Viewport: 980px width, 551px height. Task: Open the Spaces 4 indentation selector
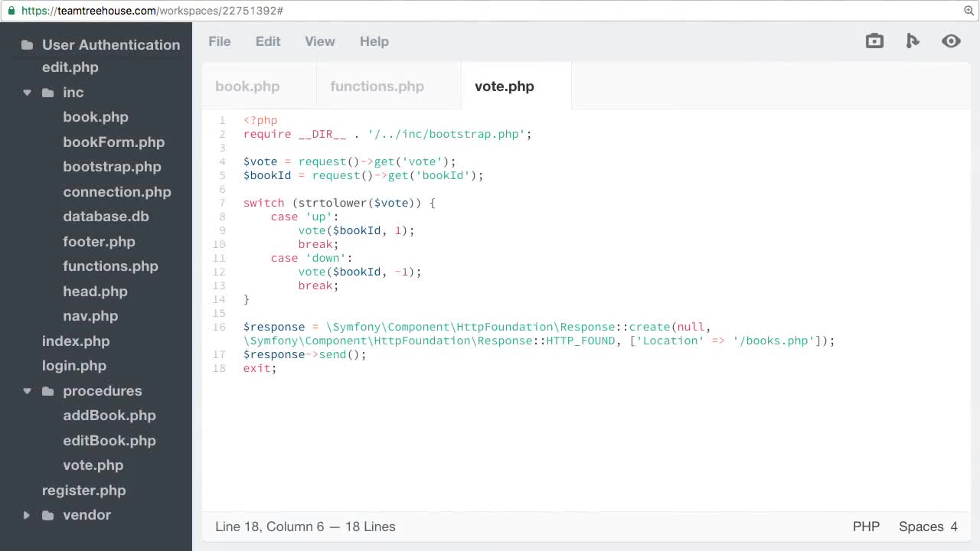[x=928, y=527]
